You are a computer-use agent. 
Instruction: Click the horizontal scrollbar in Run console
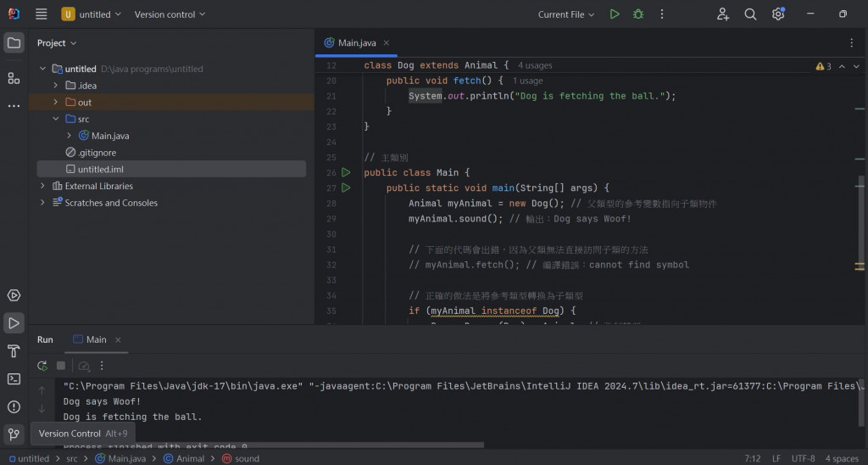pos(270,445)
